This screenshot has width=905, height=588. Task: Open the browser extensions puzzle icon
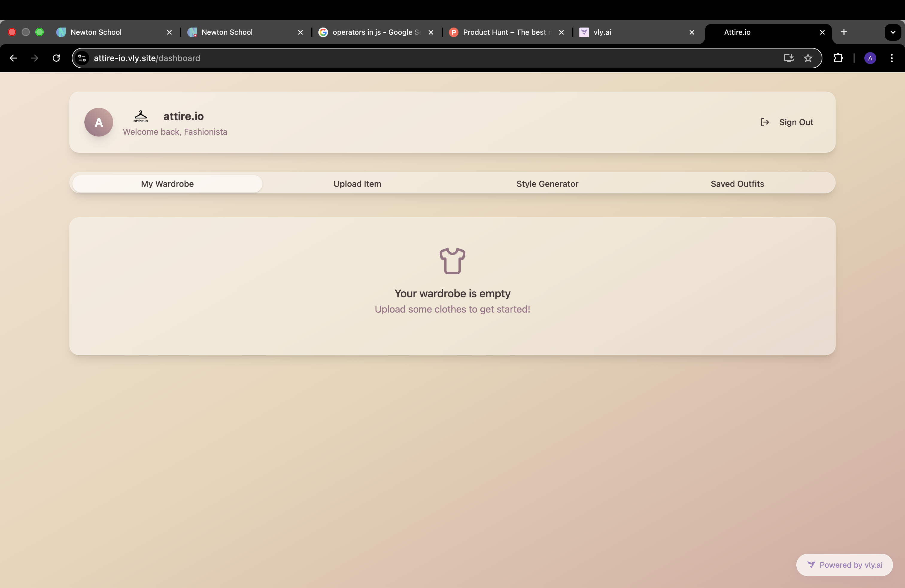839,58
